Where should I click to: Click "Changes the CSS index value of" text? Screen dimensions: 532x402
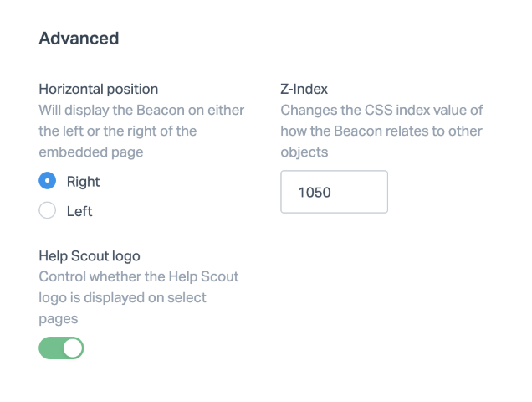[381, 110]
